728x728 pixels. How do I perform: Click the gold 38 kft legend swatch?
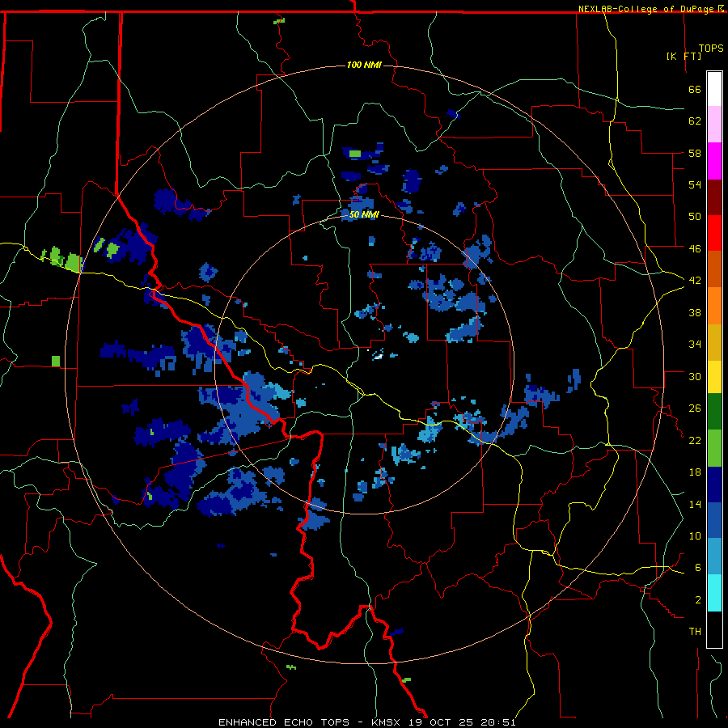point(714,342)
